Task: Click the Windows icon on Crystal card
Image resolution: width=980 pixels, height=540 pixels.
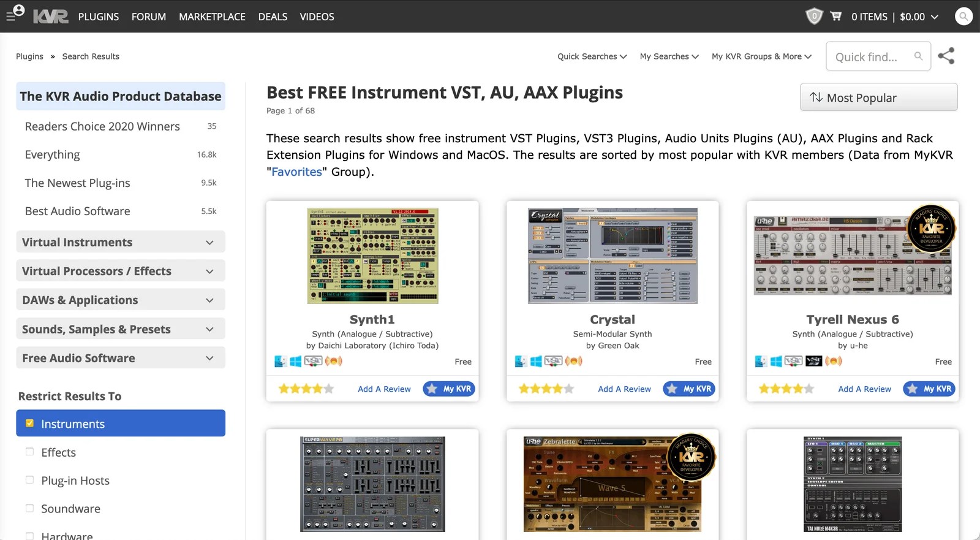Action: click(536, 362)
